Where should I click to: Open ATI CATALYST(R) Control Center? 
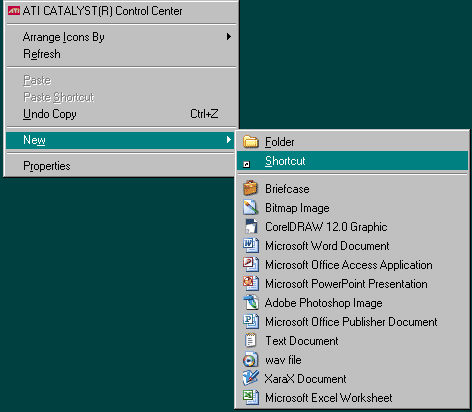[x=121, y=11]
